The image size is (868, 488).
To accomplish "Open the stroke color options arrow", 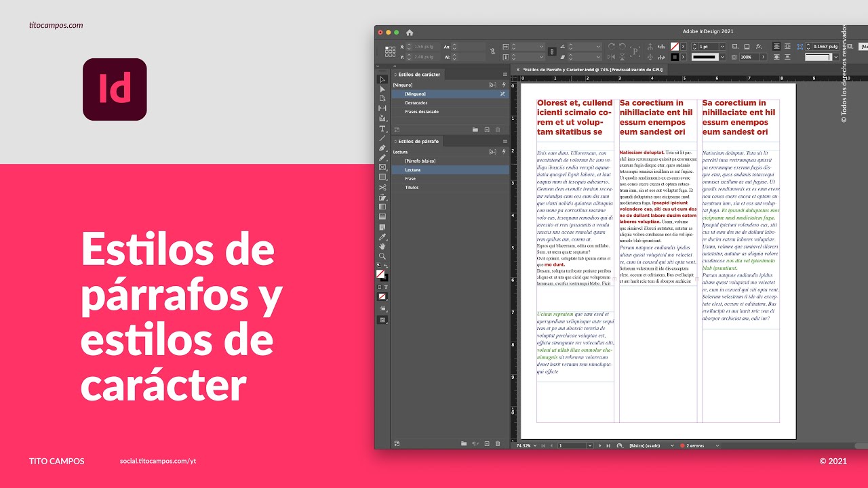I will pos(683,57).
